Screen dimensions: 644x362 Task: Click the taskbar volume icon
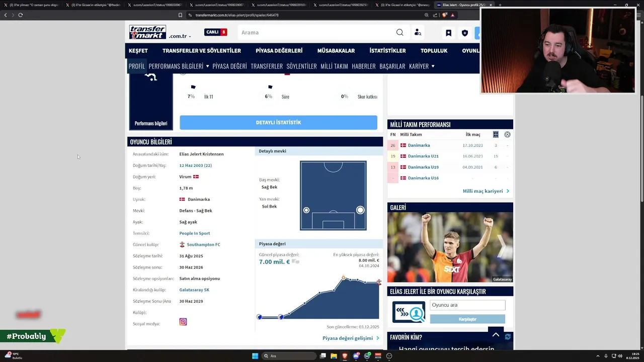[x=620, y=356]
